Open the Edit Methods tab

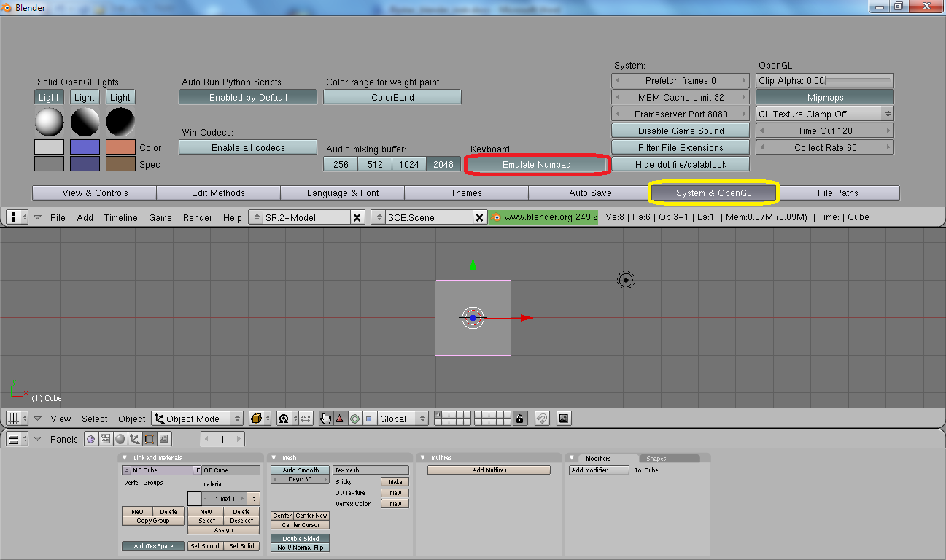pos(219,193)
